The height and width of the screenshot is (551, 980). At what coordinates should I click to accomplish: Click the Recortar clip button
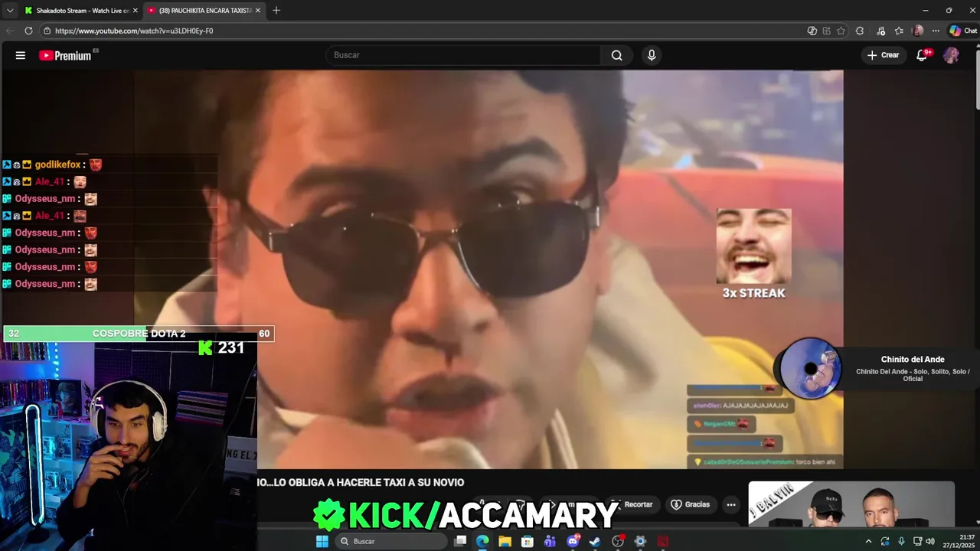click(632, 504)
